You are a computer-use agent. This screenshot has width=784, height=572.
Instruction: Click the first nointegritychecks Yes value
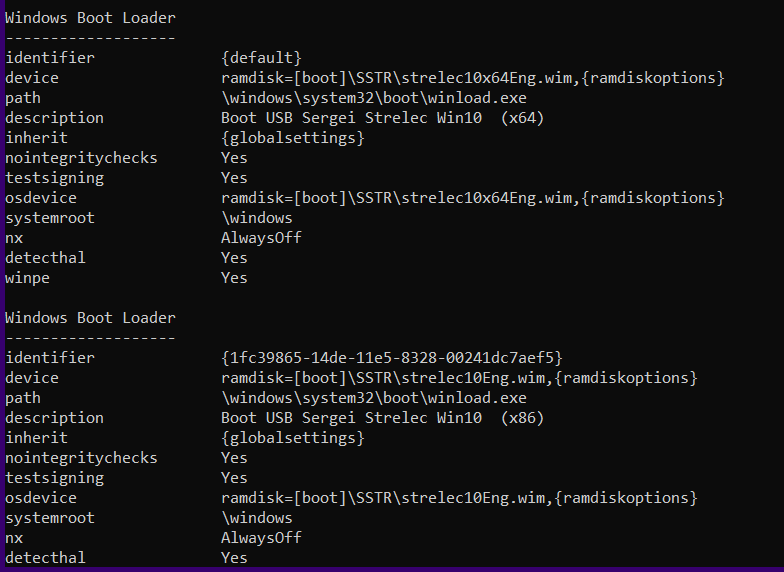click(234, 158)
